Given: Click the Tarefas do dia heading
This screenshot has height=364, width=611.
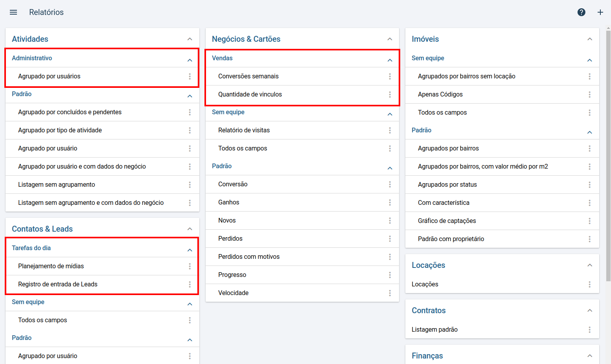Looking at the screenshot, I should [31, 248].
